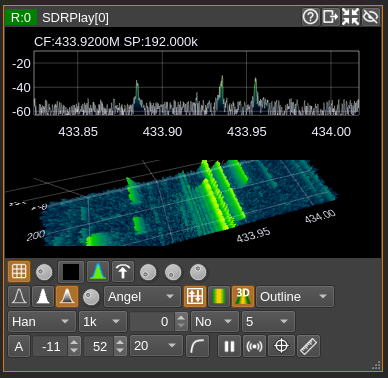Click the 200 time axis label in 3D view
The width and height of the screenshot is (388, 378).
coord(36,236)
